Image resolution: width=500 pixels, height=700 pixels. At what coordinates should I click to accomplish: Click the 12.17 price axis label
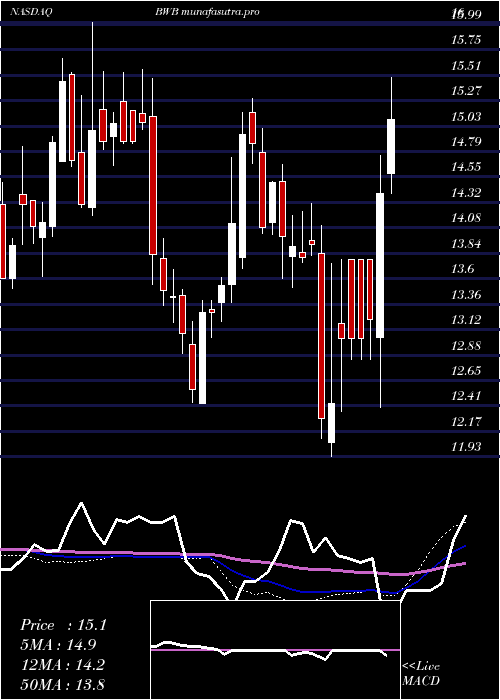(x=466, y=421)
